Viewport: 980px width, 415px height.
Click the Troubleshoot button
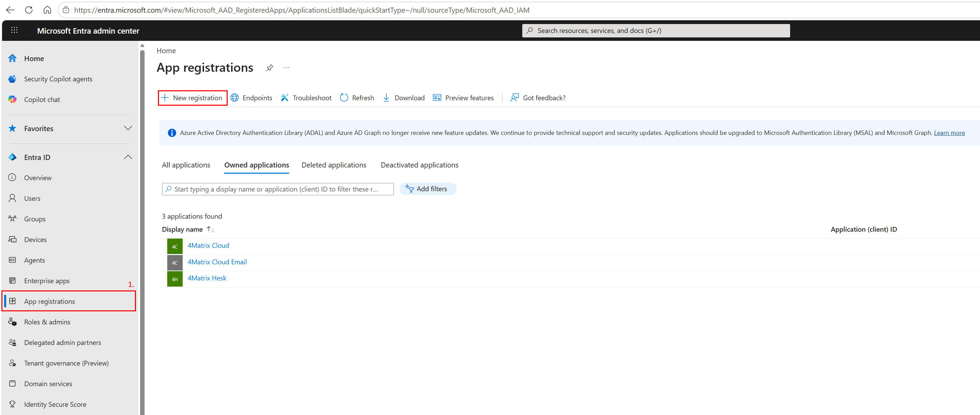[x=306, y=98]
